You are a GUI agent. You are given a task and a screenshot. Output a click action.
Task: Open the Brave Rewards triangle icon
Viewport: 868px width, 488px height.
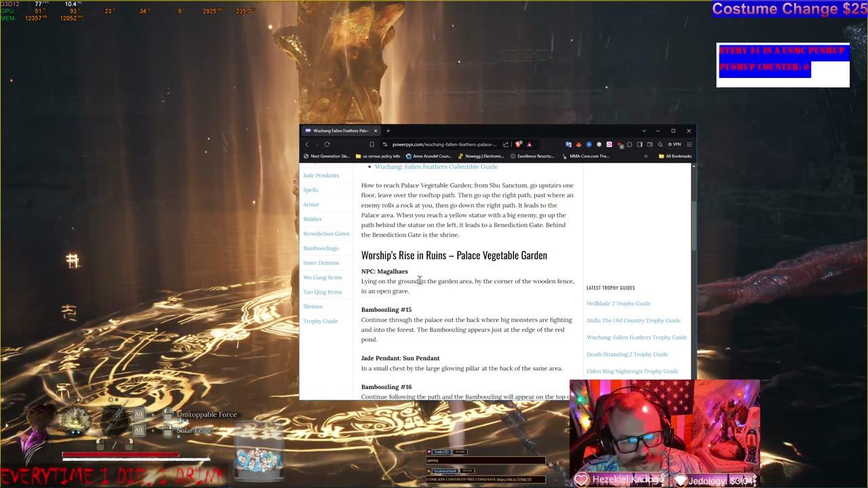(529, 144)
